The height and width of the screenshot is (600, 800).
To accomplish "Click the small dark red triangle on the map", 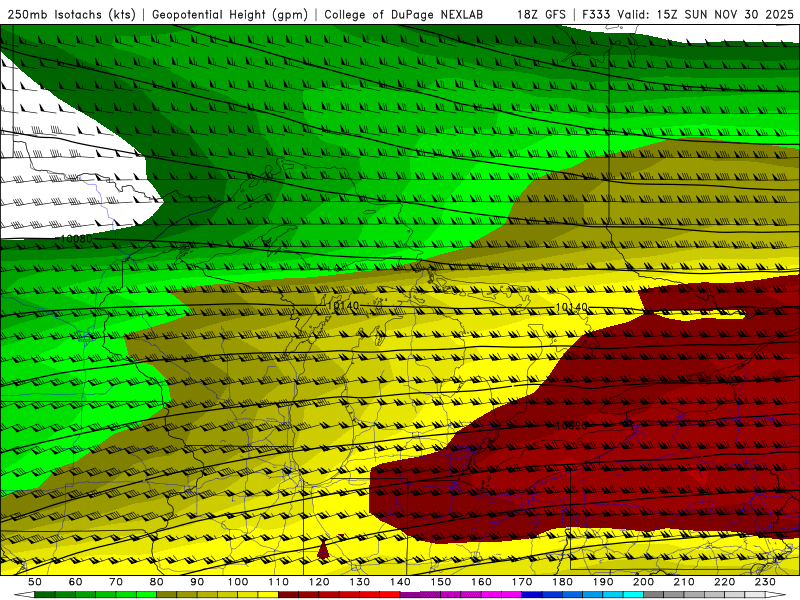I will 322,551.
